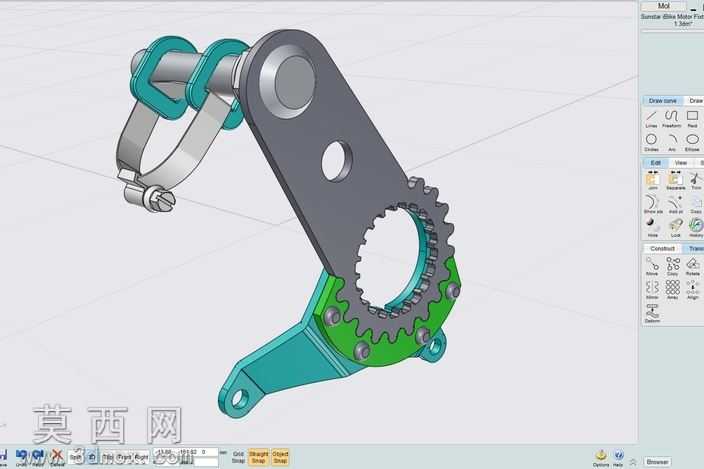Viewport: 704px width, 469px height.
Task: Click the Add pt tool
Action: pos(675,204)
